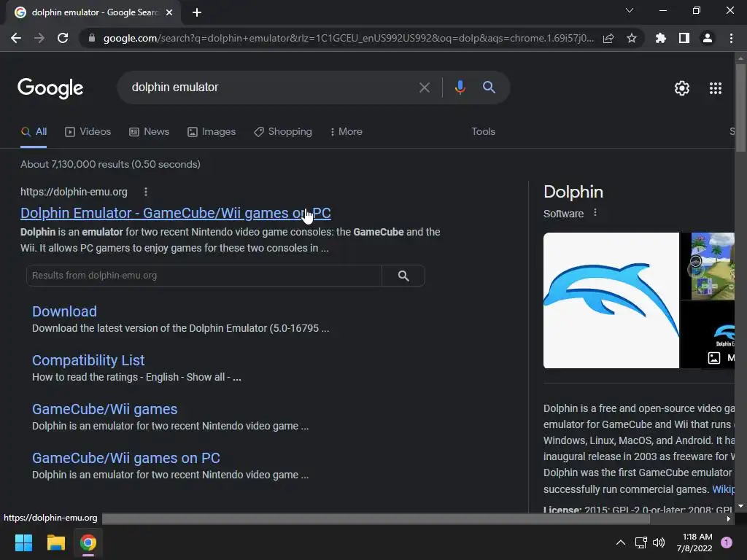Switch to Images results tab

click(x=212, y=132)
